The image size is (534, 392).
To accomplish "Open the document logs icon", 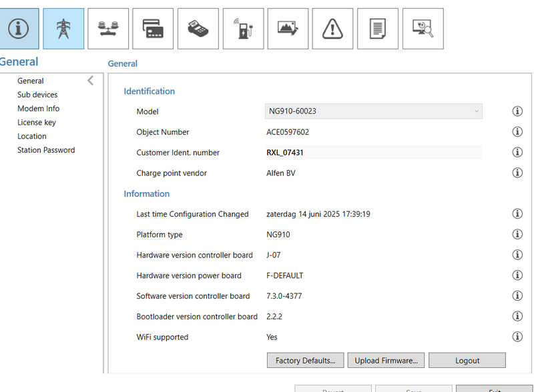I will [x=378, y=29].
